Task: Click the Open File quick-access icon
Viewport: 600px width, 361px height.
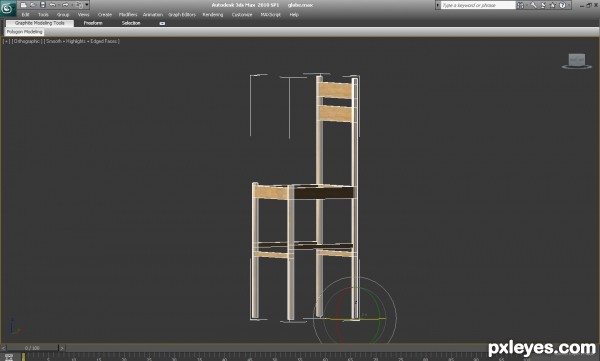Action: pos(33,5)
